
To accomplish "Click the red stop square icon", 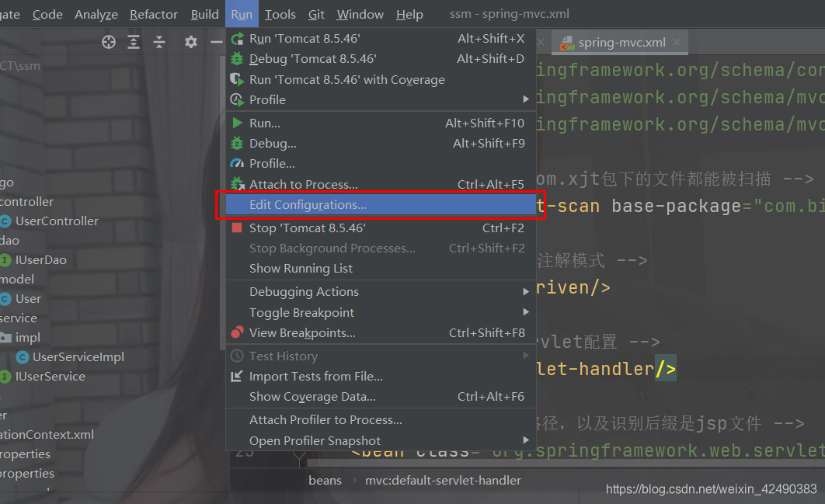I will click(237, 228).
